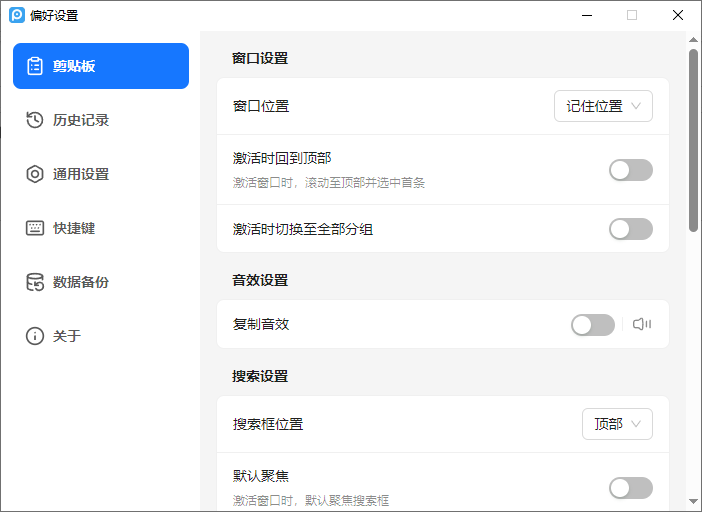The width and height of the screenshot is (702, 512).
Task: Open the 历史记录 tab
Action: click(x=81, y=120)
